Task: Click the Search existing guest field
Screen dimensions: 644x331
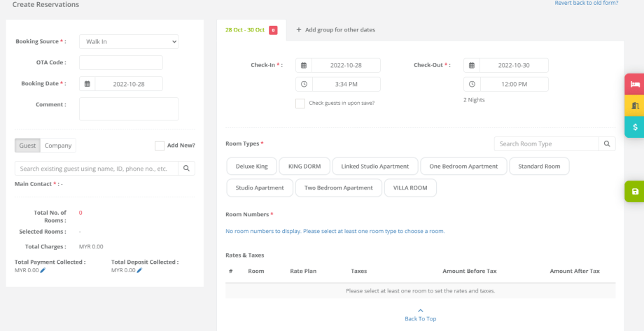Action: click(x=97, y=169)
